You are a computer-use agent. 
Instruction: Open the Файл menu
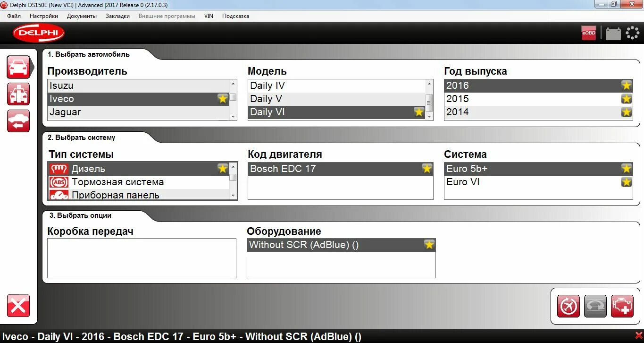coord(14,16)
